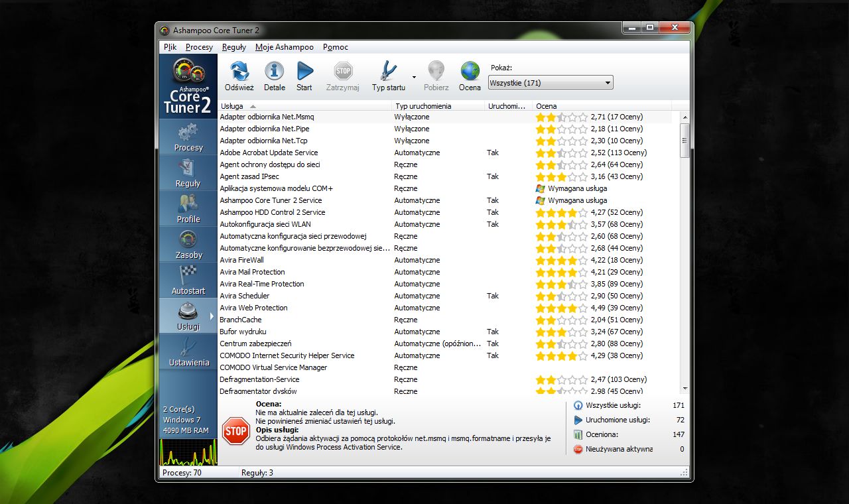Open the Plik menu

tap(170, 47)
